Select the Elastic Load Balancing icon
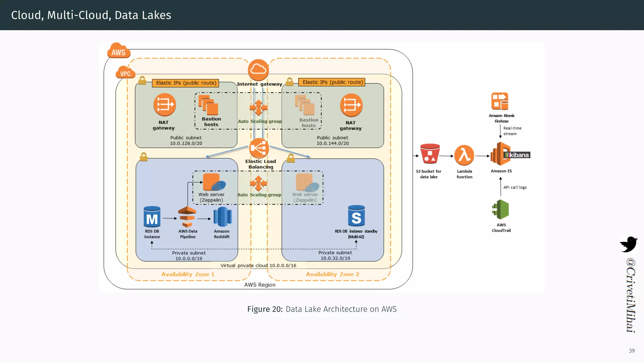 coord(259,148)
